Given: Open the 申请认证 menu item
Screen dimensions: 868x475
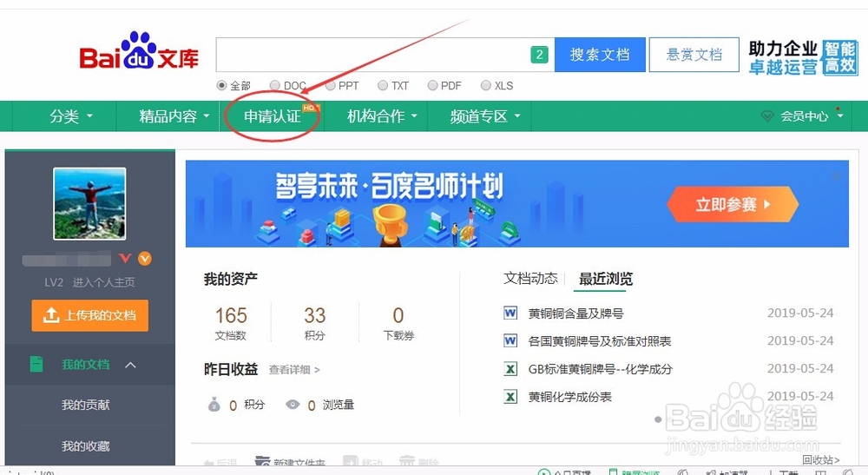Looking at the screenshot, I should tap(273, 116).
